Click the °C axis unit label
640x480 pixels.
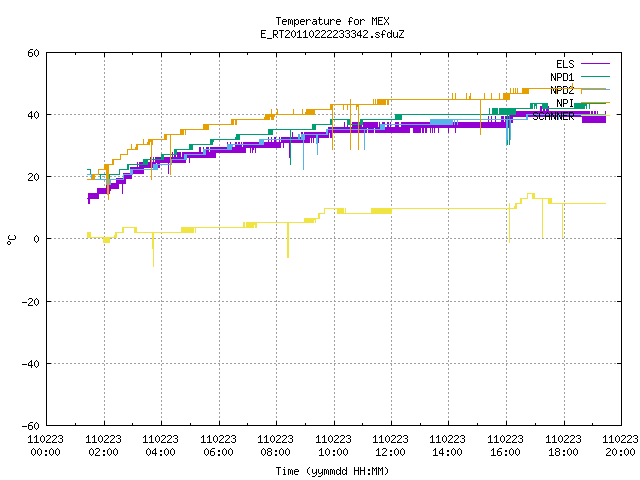(x=11, y=240)
